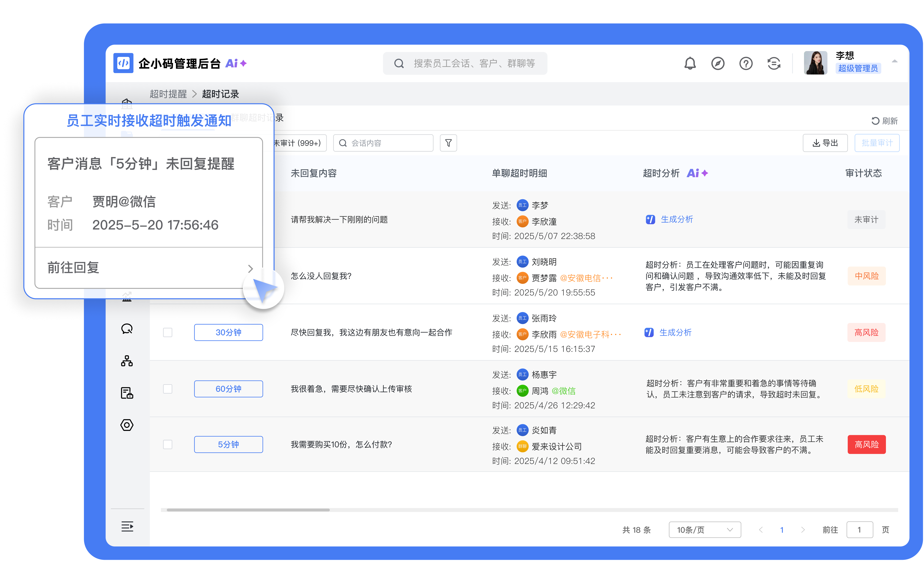This screenshot has width=924, height=561.
Task: Click the 刷新 refresh icon
Action: coord(875,121)
